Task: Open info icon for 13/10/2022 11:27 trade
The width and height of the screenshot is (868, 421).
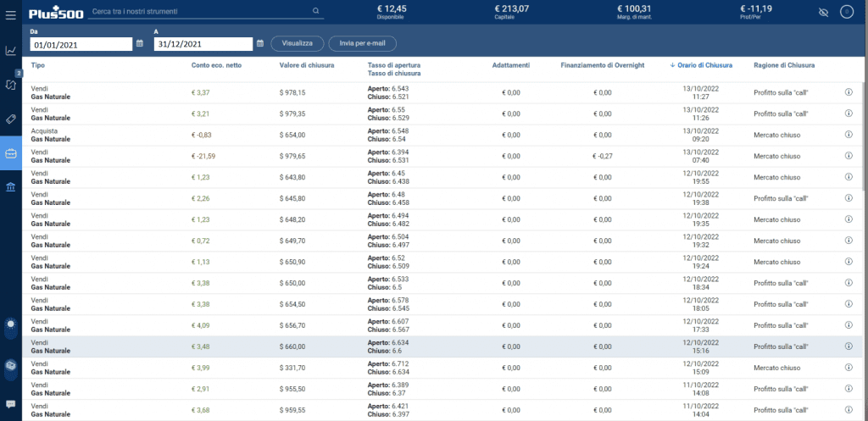Action: (x=848, y=92)
